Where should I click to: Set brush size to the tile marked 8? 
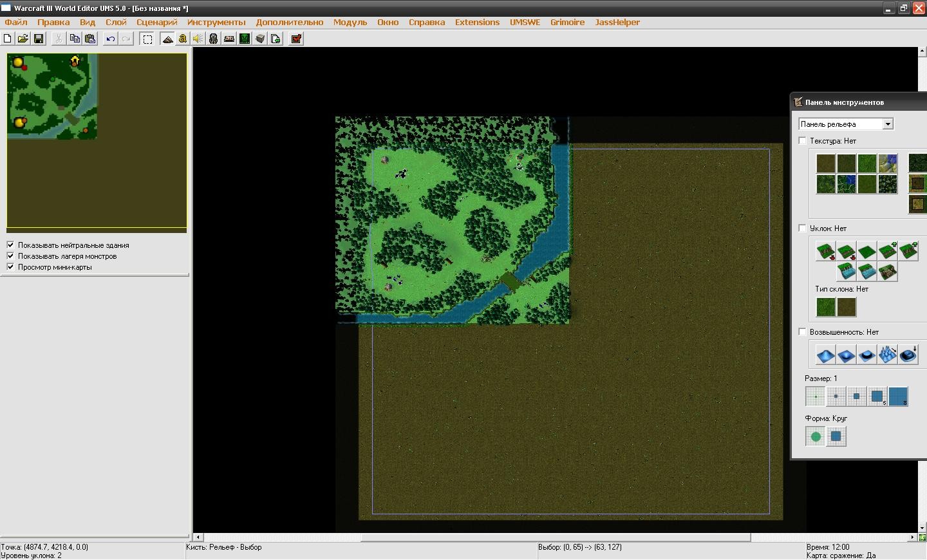898,397
